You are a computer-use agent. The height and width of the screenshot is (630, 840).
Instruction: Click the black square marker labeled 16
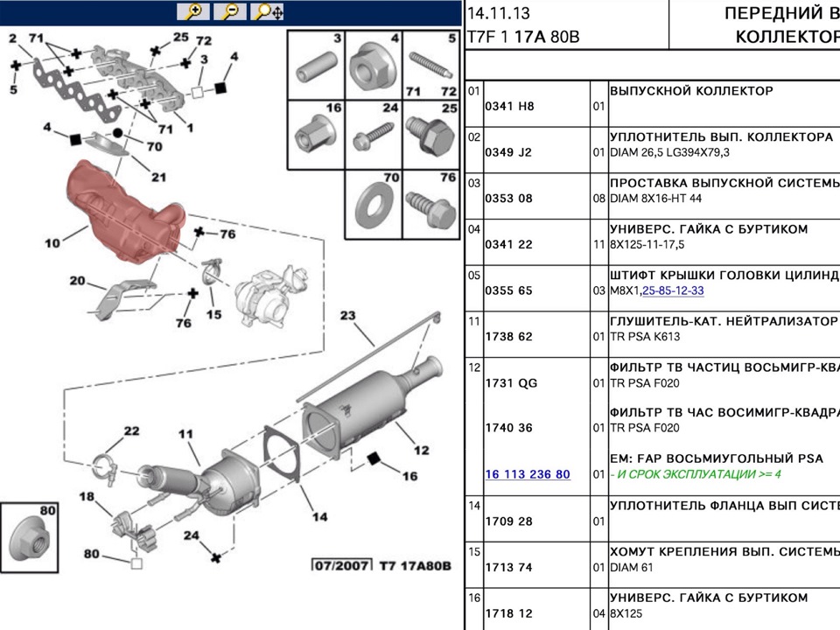click(x=374, y=458)
